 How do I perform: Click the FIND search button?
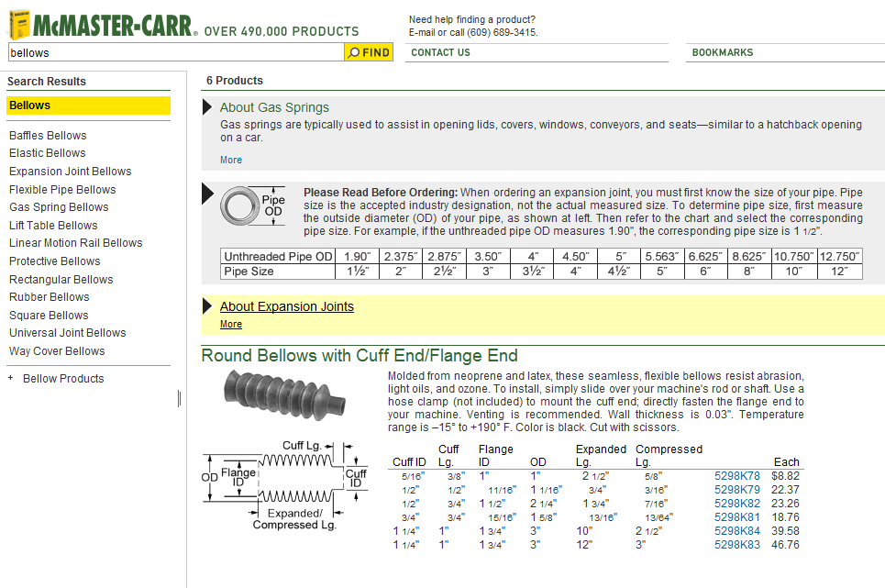click(369, 52)
